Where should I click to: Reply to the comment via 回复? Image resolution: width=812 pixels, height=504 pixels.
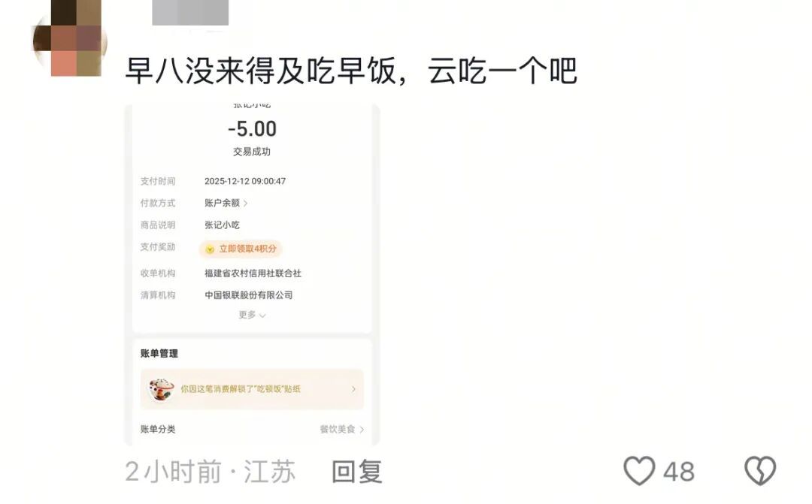point(357,472)
